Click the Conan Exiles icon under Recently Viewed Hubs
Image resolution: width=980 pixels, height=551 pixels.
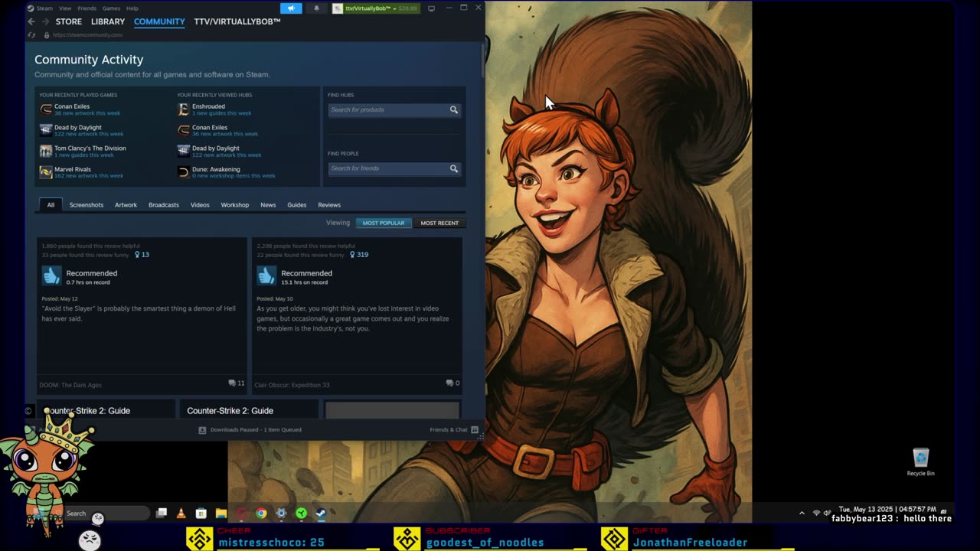184,130
